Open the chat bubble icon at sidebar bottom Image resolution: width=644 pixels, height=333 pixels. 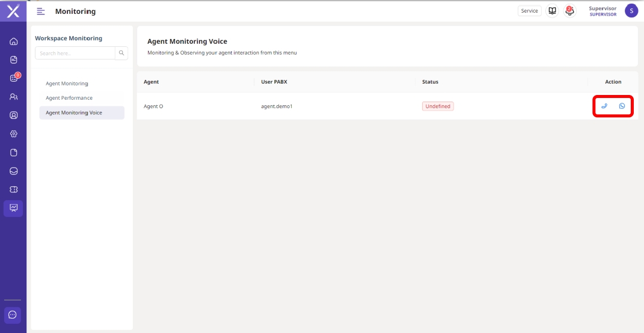coord(13,314)
